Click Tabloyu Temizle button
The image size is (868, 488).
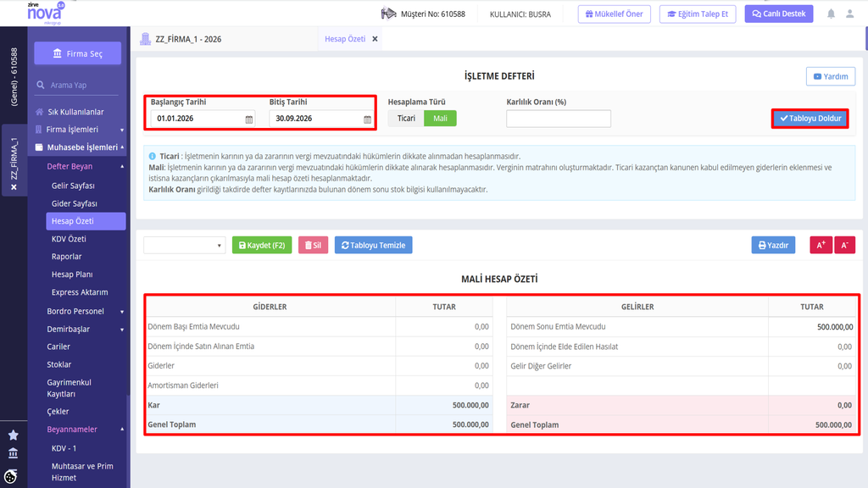pos(374,245)
